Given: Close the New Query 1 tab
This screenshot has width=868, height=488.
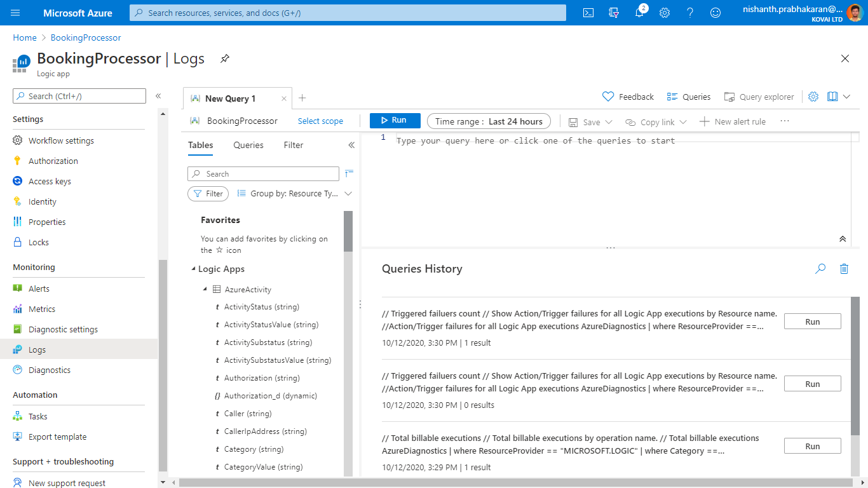Looking at the screenshot, I should coord(284,98).
